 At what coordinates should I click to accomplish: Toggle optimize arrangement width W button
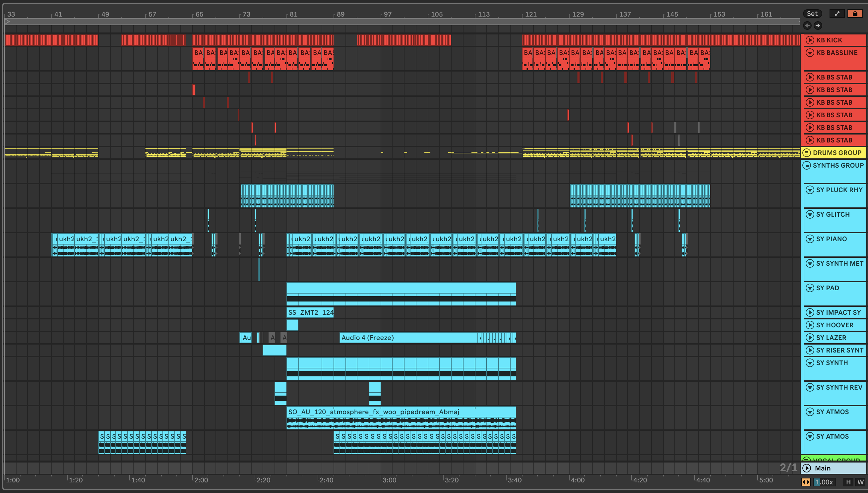point(860,482)
